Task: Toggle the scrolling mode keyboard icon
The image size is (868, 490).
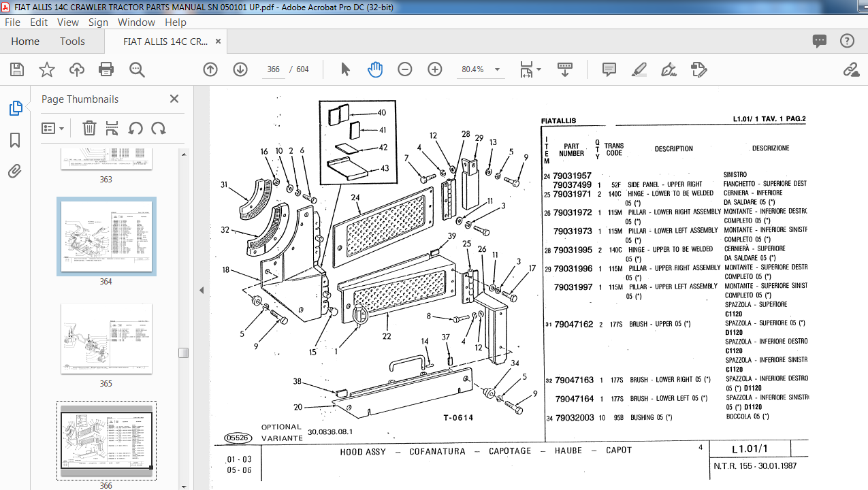Action: point(564,69)
